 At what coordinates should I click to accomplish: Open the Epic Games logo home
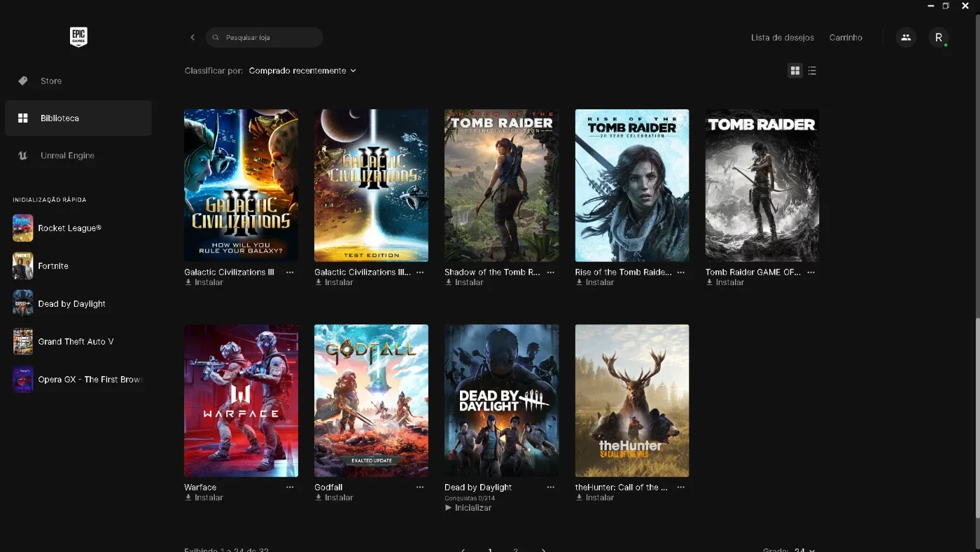coord(78,37)
